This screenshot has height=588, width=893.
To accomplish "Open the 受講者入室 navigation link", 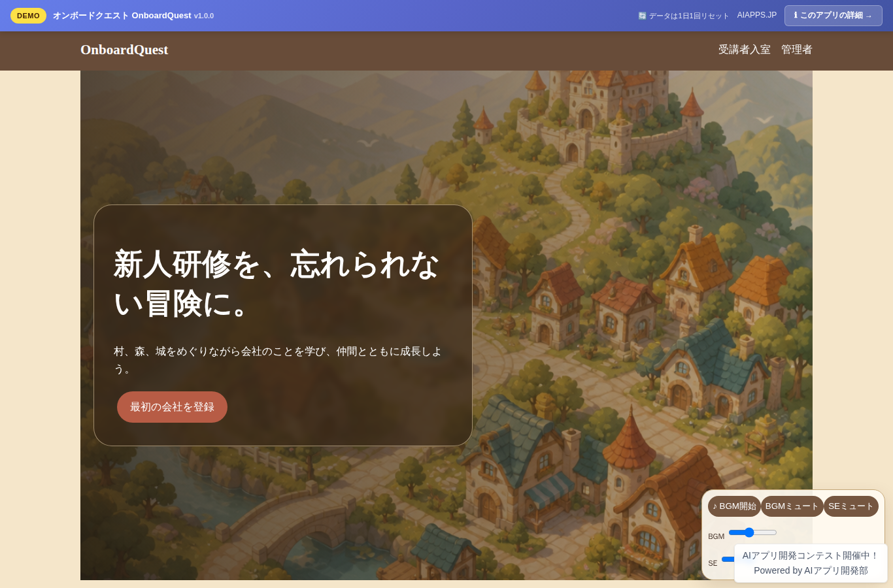I will pos(744,50).
